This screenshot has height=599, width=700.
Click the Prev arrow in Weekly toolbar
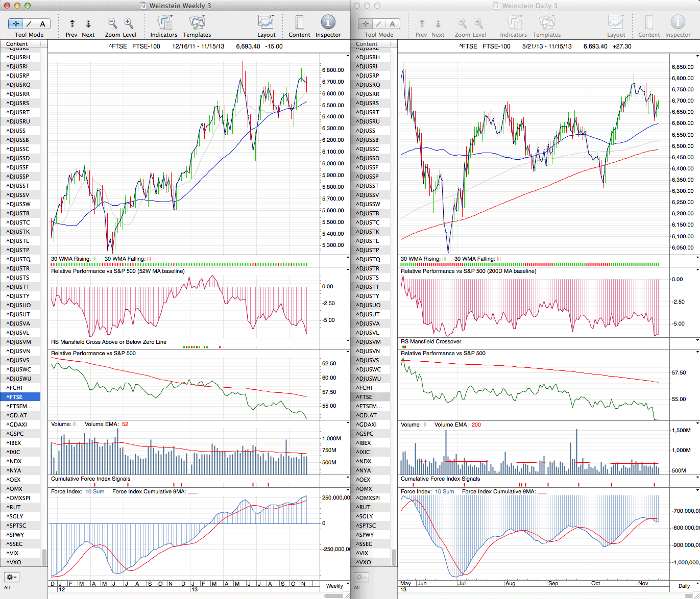coord(72,23)
